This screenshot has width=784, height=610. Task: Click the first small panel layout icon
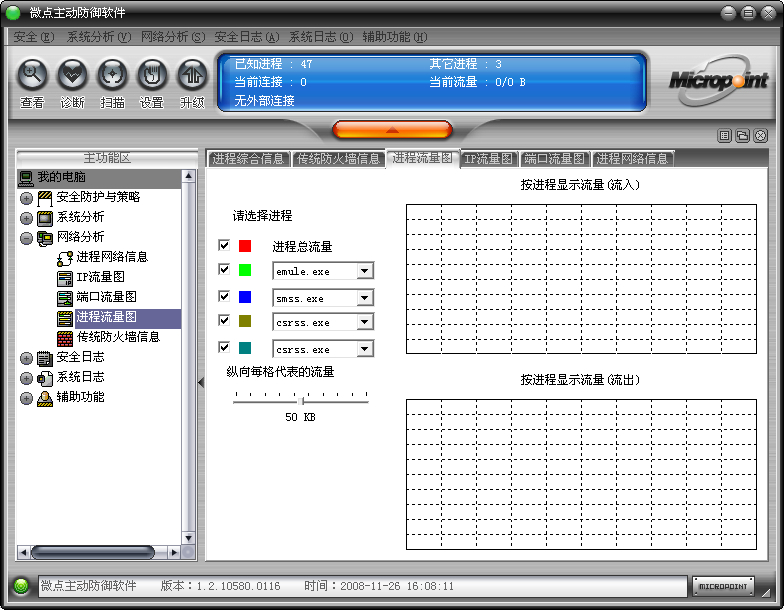point(724,136)
